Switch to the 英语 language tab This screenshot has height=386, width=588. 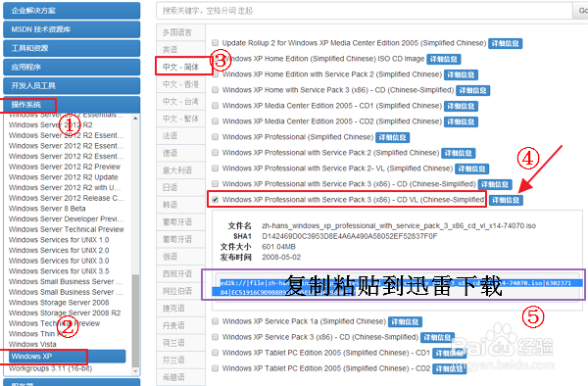pos(180,49)
